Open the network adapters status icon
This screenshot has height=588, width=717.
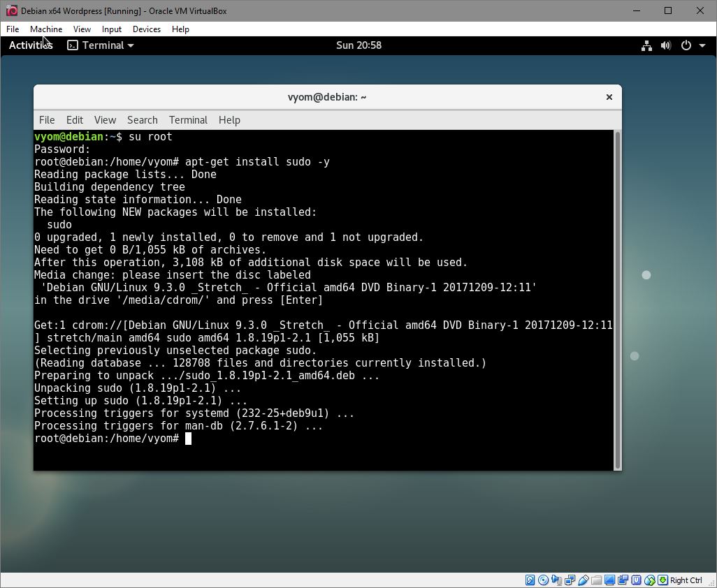(570, 580)
